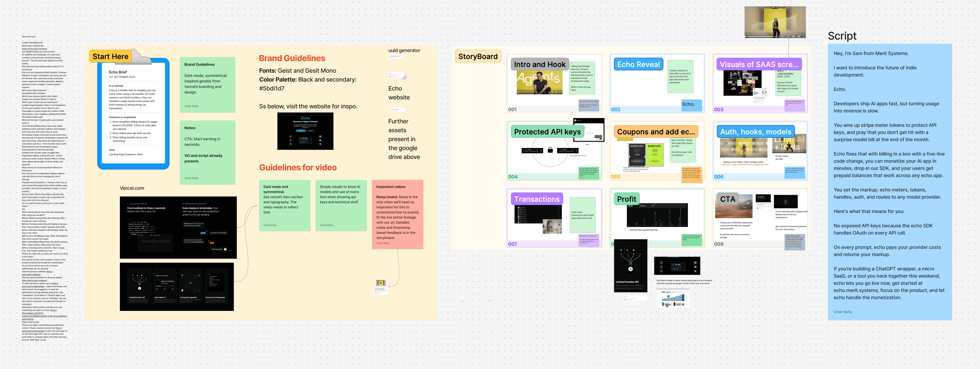Select the StoryBoard section label

(478, 56)
